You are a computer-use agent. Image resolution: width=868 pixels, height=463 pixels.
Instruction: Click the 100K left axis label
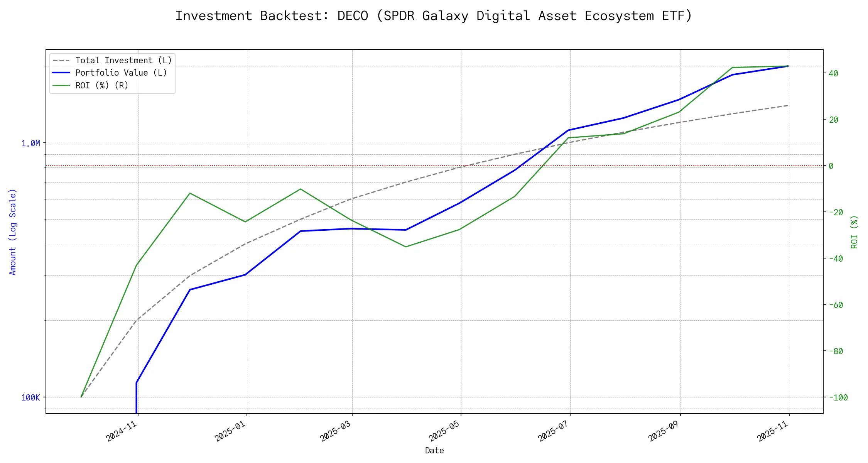click(x=30, y=397)
